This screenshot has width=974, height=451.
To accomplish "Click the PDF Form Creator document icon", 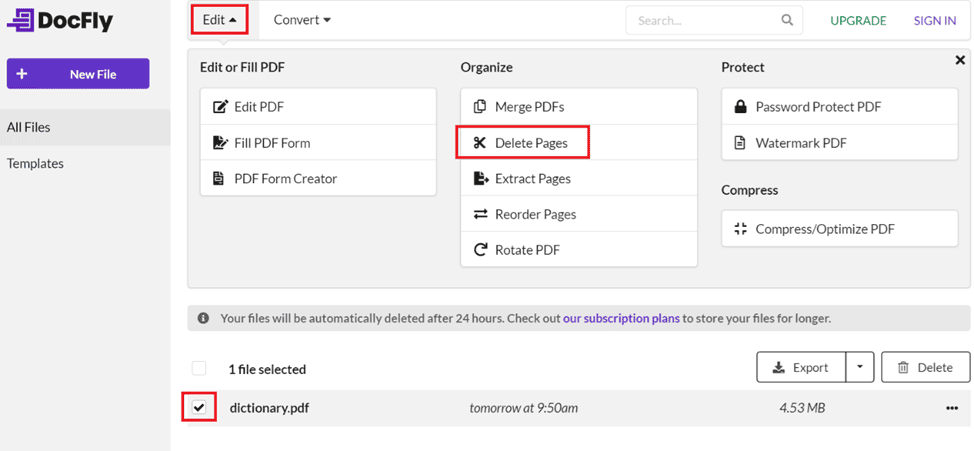I will click(x=219, y=179).
